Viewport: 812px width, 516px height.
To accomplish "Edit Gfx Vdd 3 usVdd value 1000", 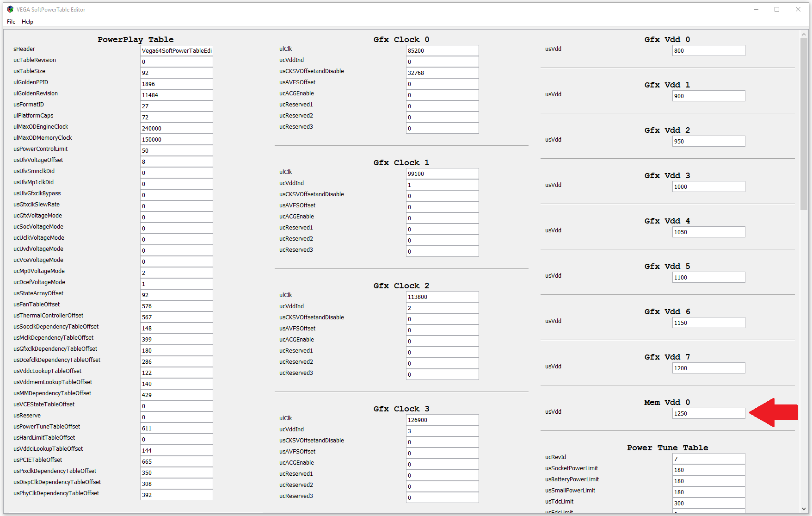I will (x=709, y=187).
